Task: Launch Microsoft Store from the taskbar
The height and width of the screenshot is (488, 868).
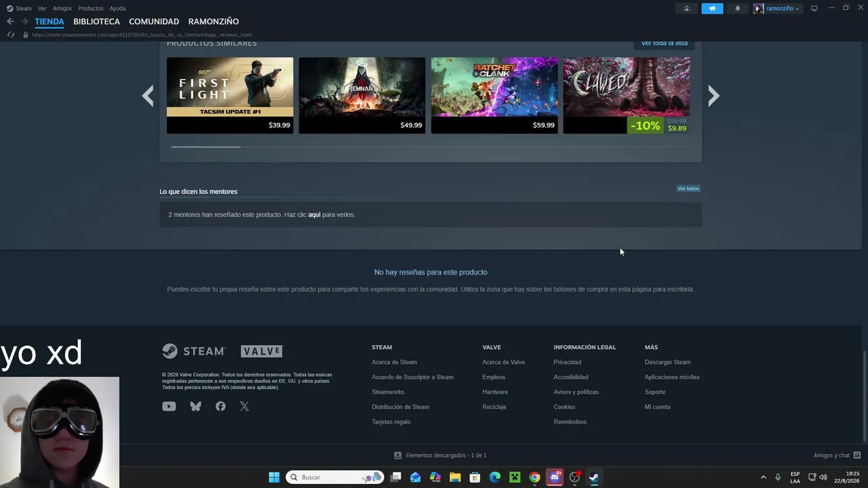Action: [x=475, y=477]
